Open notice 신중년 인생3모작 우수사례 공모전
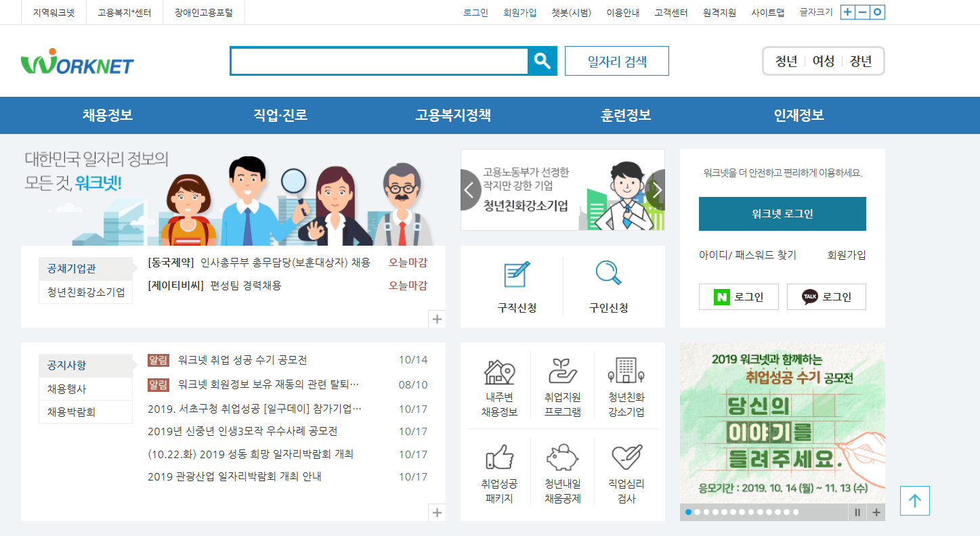This screenshot has height=536, width=980. pyautogui.click(x=242, y=431)
